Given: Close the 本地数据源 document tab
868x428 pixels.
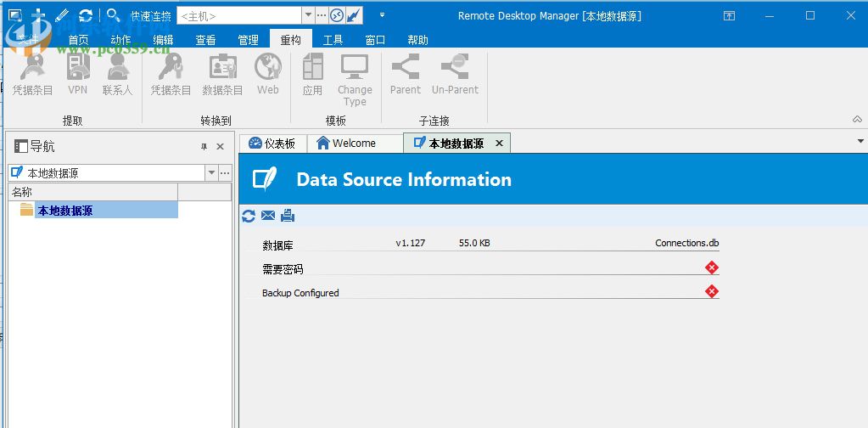Looking at the screenshot, I should pos(499,144).
